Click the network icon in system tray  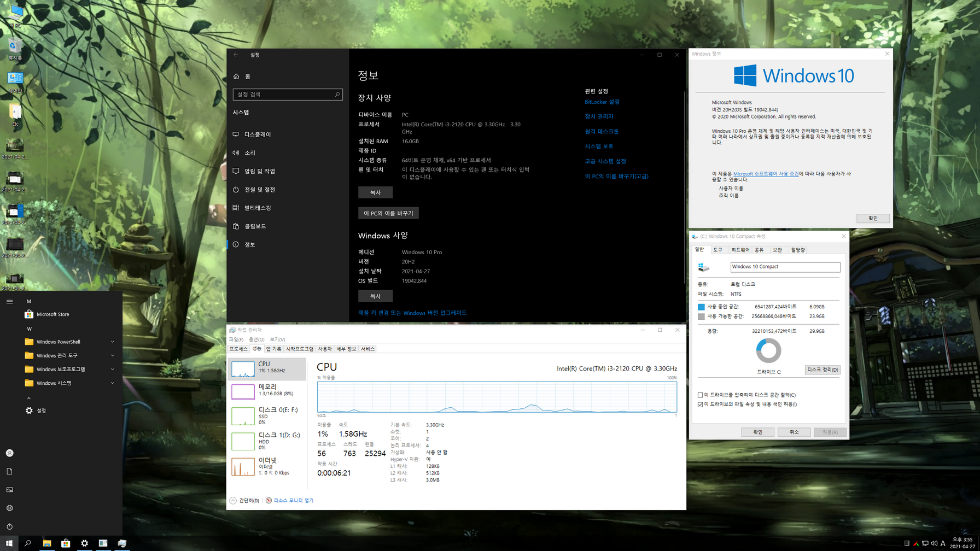925,543
